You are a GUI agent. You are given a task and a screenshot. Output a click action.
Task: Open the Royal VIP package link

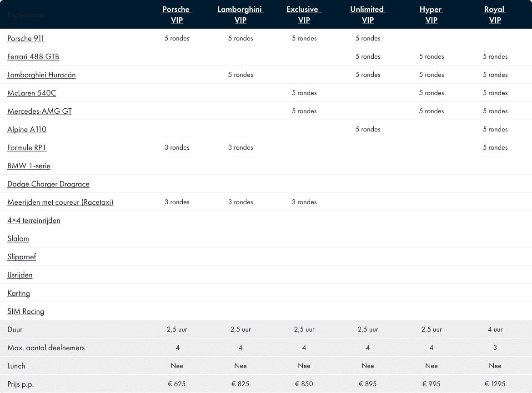point(495,15)
